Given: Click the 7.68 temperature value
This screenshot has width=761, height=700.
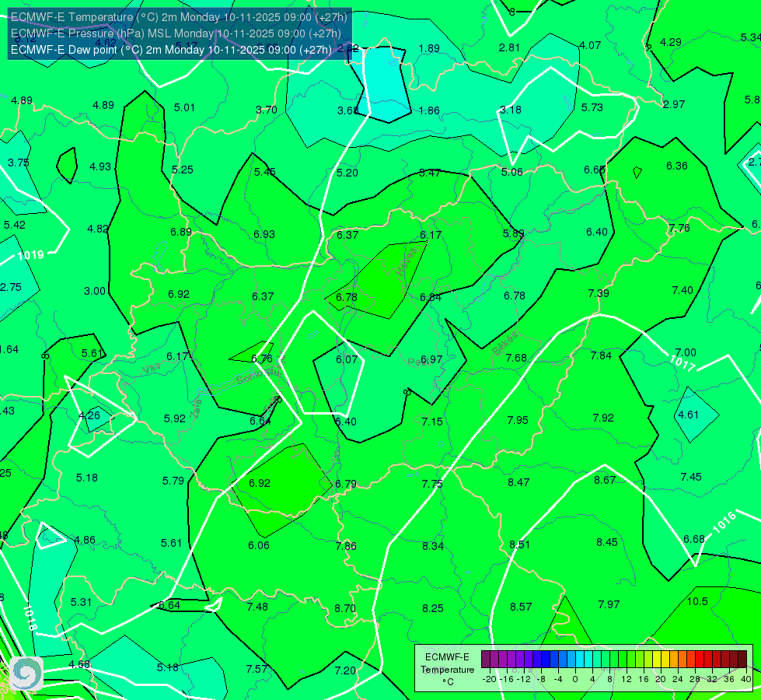Looking at the screenshot, I should (516, 358).
